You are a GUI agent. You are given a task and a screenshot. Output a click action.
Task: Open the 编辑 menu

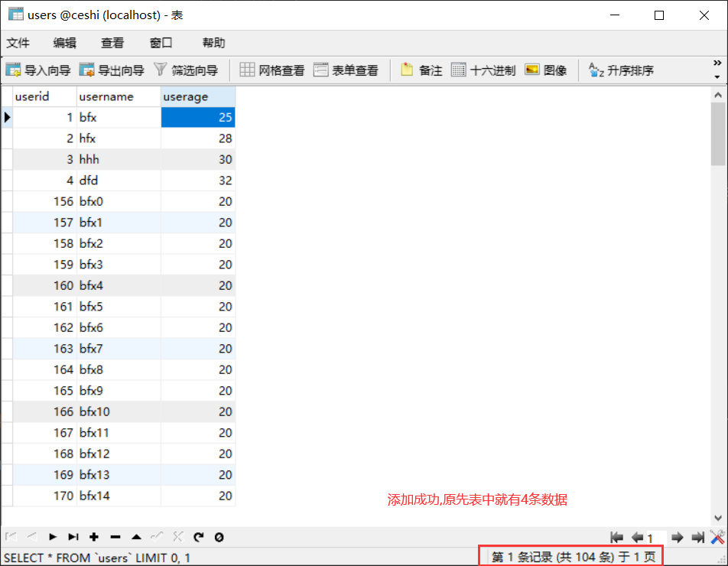(x=64, y=43)
